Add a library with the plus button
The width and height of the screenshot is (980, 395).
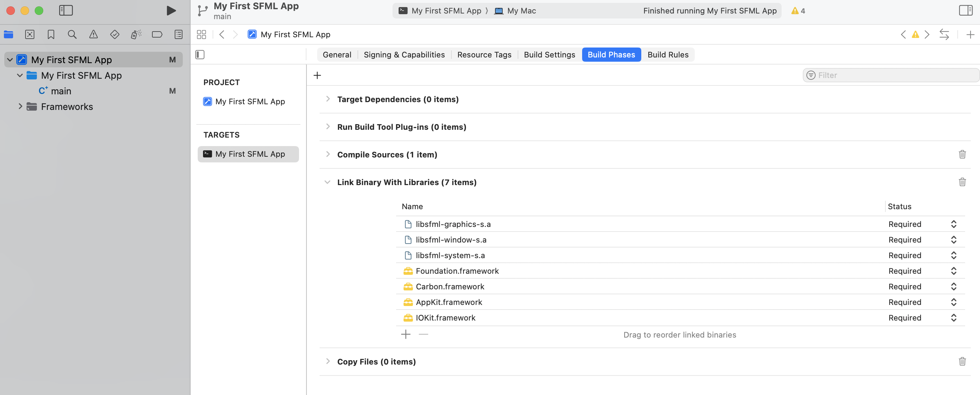coord(406,334)
